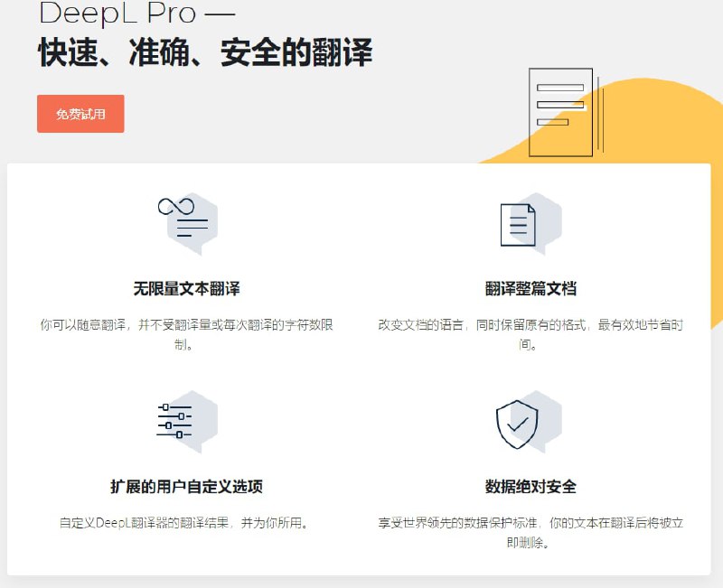This screenshot has width=723, height=588.
Task: Click description 自定义DeepL翻译器的翻译结果
Action: (x=184, y=523)
